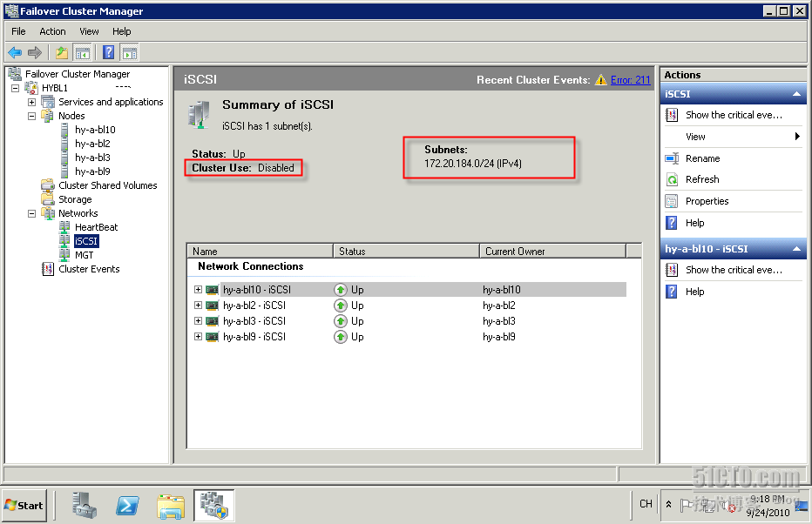Select the hy-a-bl3 - iSCSI connection row
The height and width of the screenshot is (524, 812).
[x=409, y=321]
